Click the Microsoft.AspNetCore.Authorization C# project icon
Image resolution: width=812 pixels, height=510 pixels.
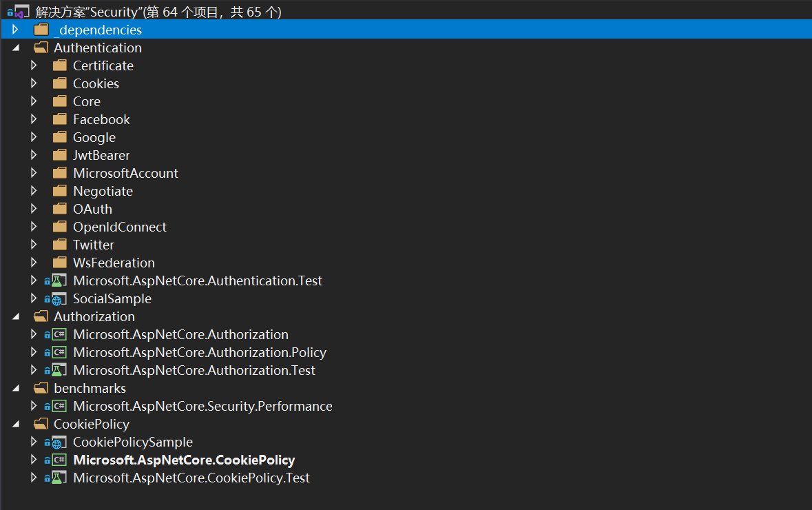tap(59, 334)
